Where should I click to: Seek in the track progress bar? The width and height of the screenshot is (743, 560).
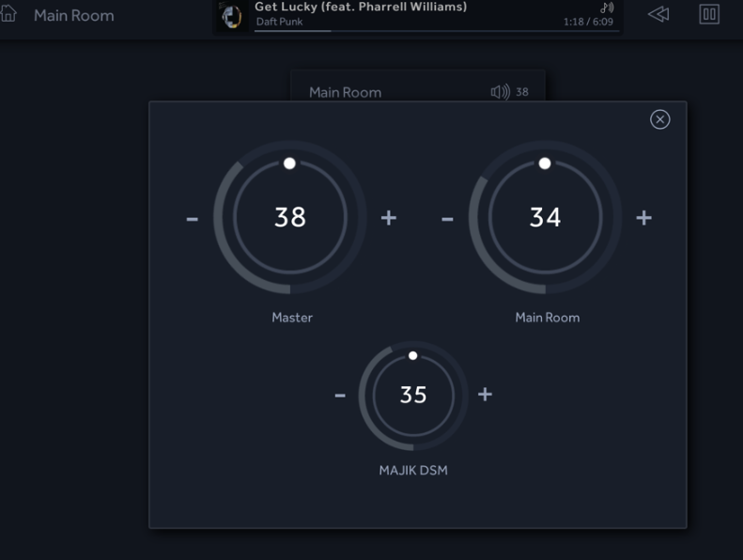pyautogui.click(x=437, y=31)
